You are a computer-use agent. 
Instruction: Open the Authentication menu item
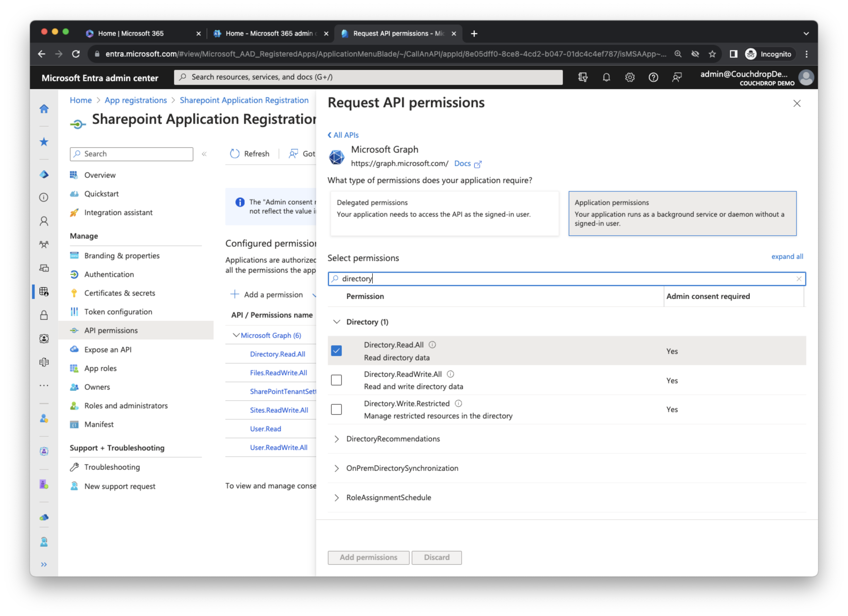109,274
